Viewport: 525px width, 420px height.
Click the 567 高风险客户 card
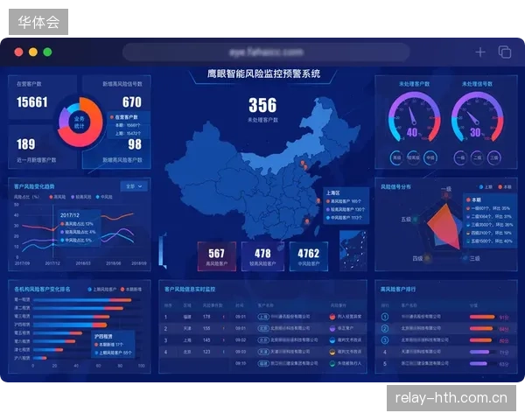217,256
